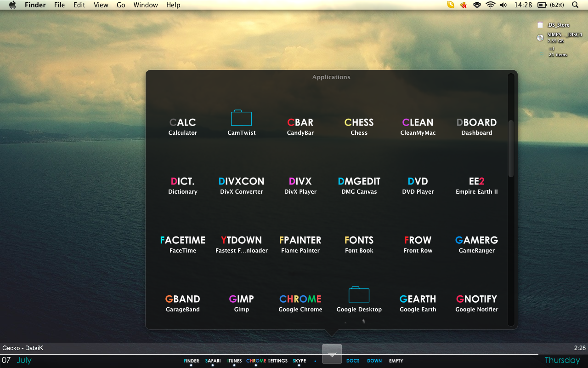Launch the YTDOWN Fastest downloader app
The width and height of the screenshot is (588, 368).
click(x=241, y=244)
